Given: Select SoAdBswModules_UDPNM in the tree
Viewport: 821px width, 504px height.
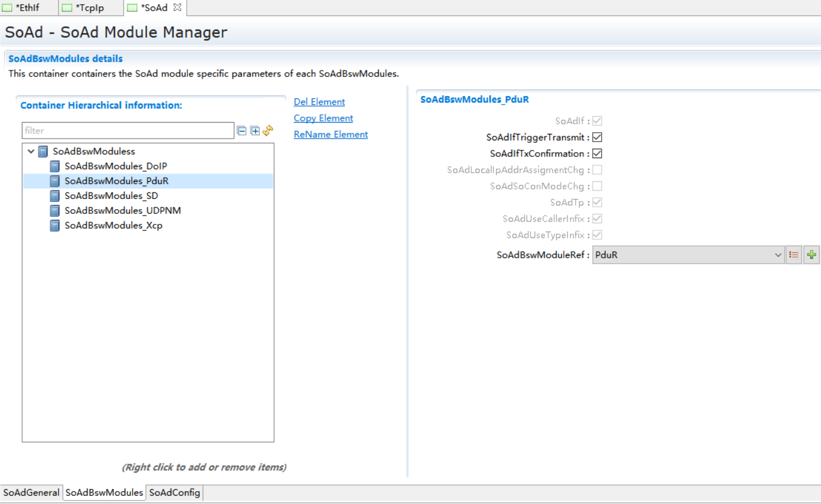Looking at the screenshot, I should coord(122,210).
